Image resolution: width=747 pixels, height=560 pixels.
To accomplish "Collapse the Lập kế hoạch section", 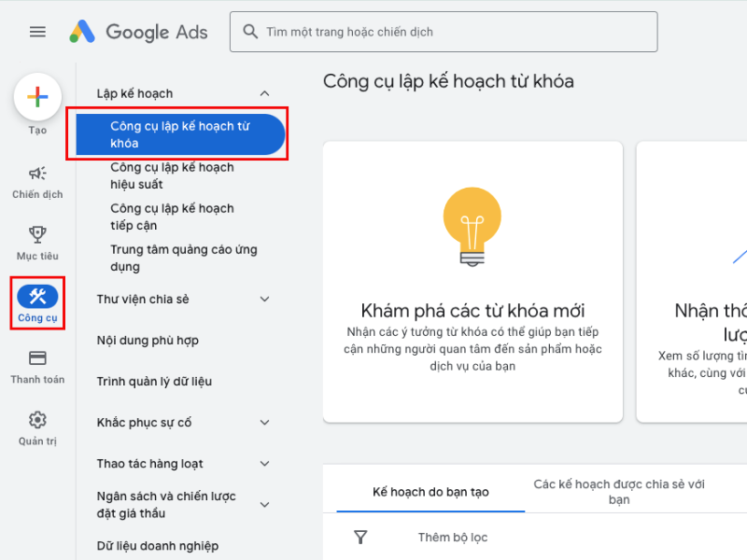I will pyautogui.click(x=264, y=93).
